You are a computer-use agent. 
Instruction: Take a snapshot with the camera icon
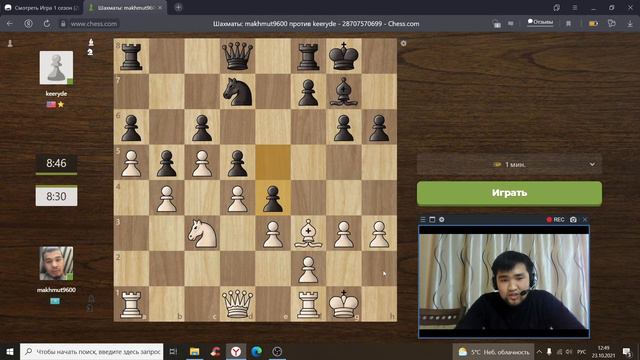(573, 220)
